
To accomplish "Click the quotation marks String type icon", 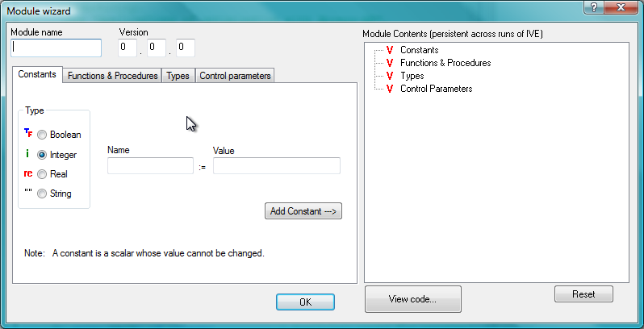I will [x=28, y=191].
